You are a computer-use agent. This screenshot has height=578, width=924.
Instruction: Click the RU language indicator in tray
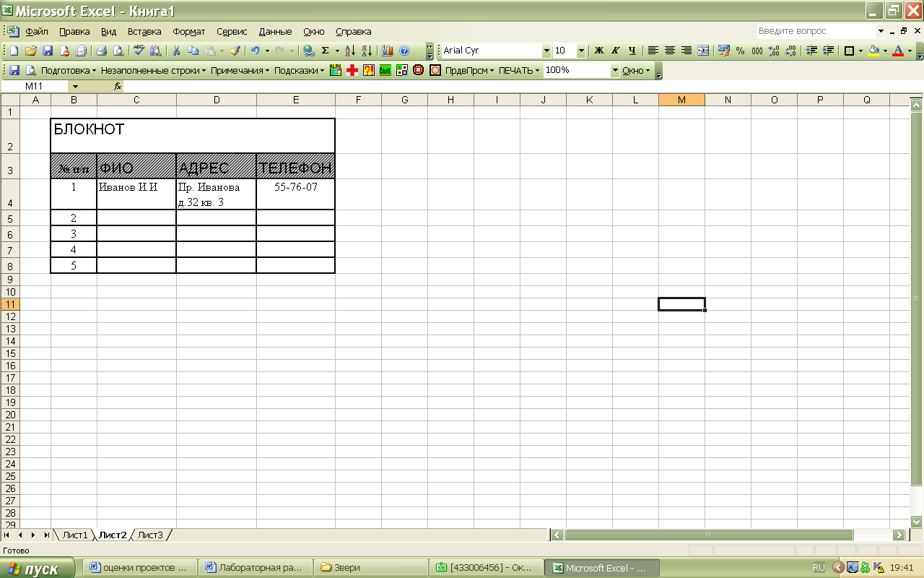pyautogui.click(x=819, y=568)
